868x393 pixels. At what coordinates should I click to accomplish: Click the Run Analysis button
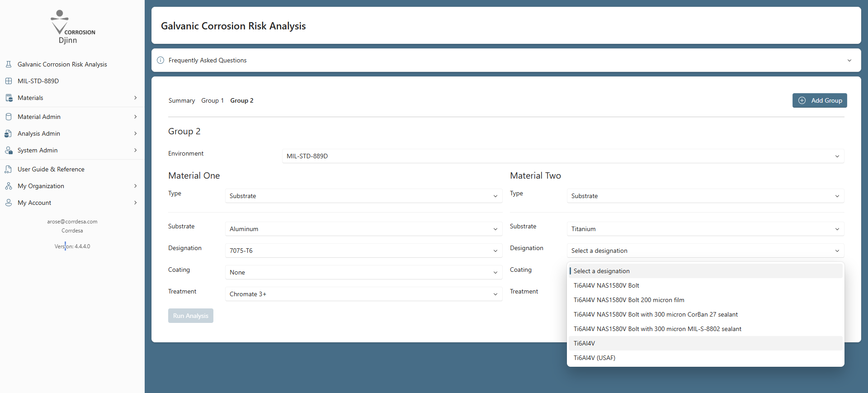[x=190, y=316]
